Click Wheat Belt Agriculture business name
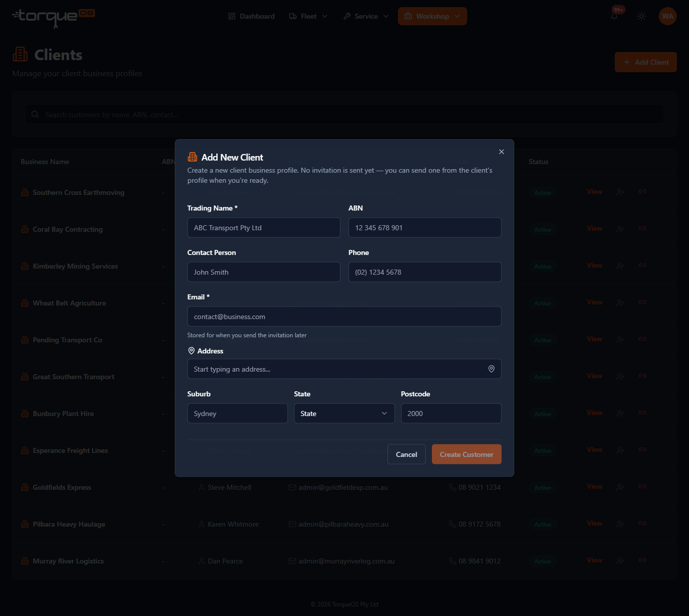This screenshot has height=616, width=689. pyautogui.click(x=69, y=303)
